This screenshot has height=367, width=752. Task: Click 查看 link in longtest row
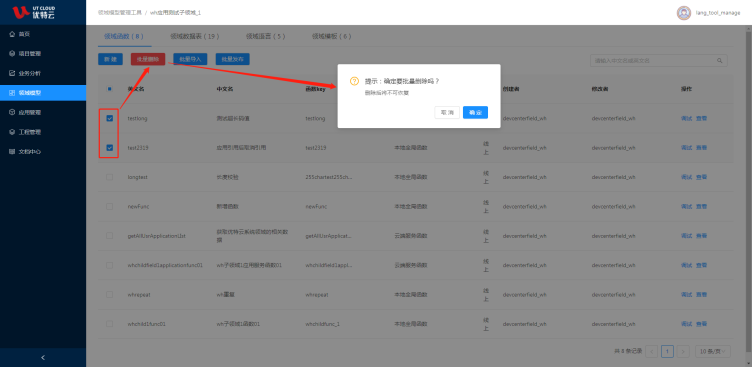[x=701, y=177]
